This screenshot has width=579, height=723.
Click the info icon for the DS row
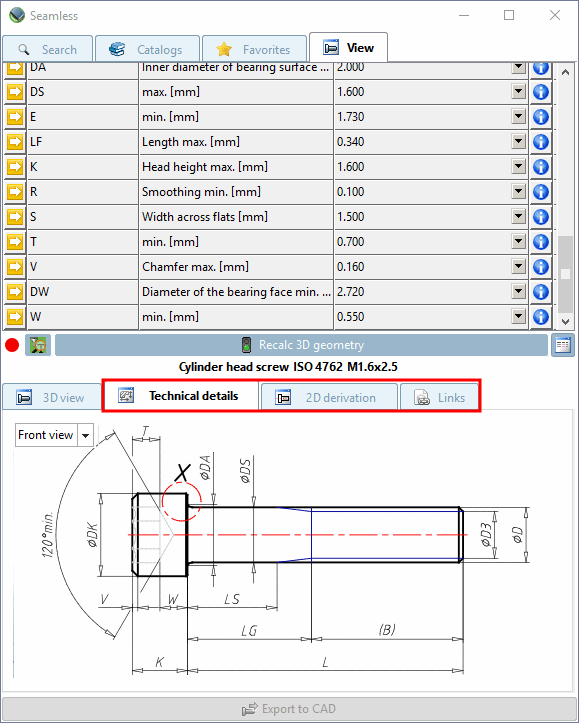tap(540, 92)
